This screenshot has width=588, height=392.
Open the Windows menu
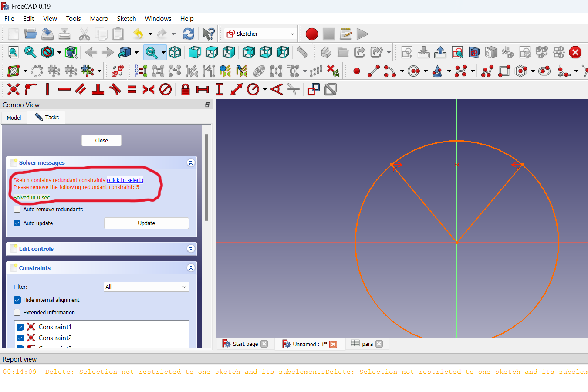pyautogui.click(x=158, y=19)
